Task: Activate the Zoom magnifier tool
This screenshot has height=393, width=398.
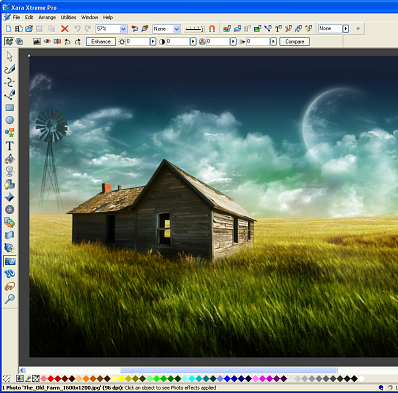Action: (9, 299)
